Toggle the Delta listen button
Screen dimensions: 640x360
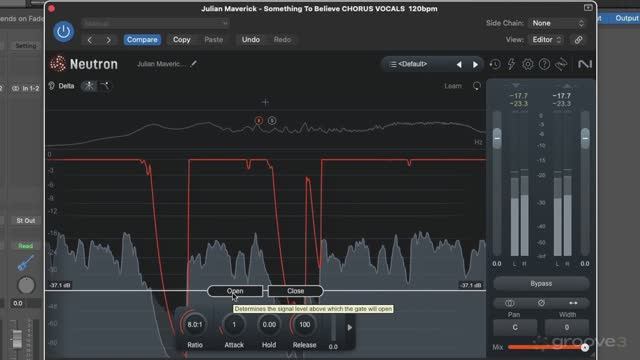point(66,86)
